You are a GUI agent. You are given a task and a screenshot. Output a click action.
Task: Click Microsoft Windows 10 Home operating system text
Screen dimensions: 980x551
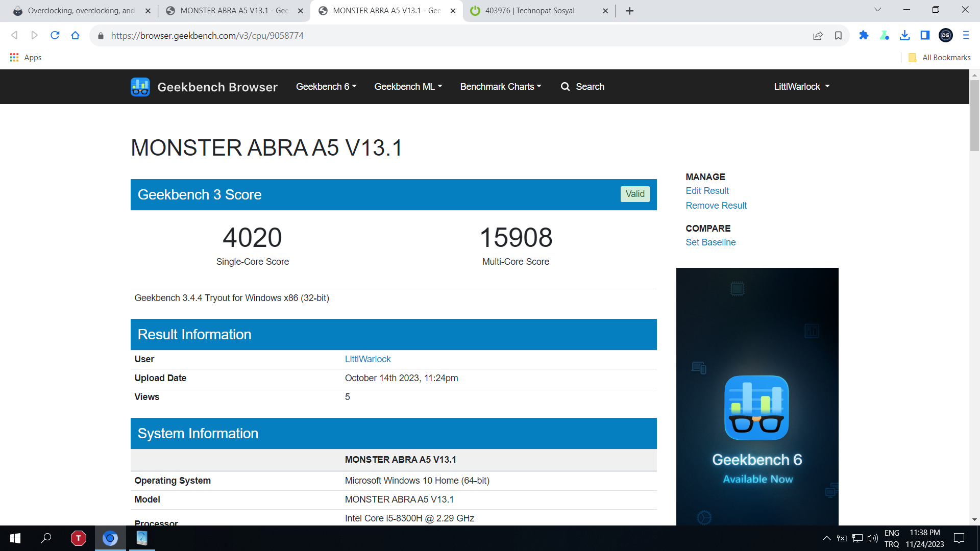(x=417, y=481)
